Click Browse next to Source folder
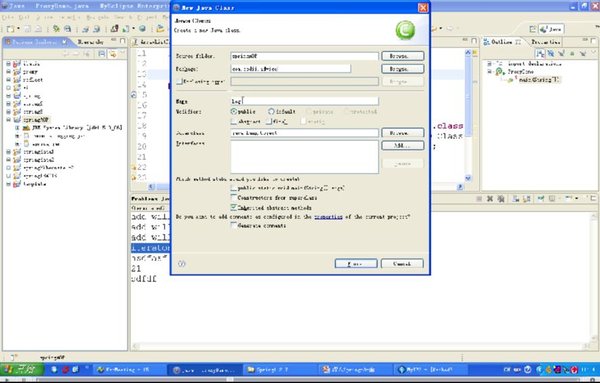Image resolution: width=600 pixels, height=383 pixels. point(403,56)
